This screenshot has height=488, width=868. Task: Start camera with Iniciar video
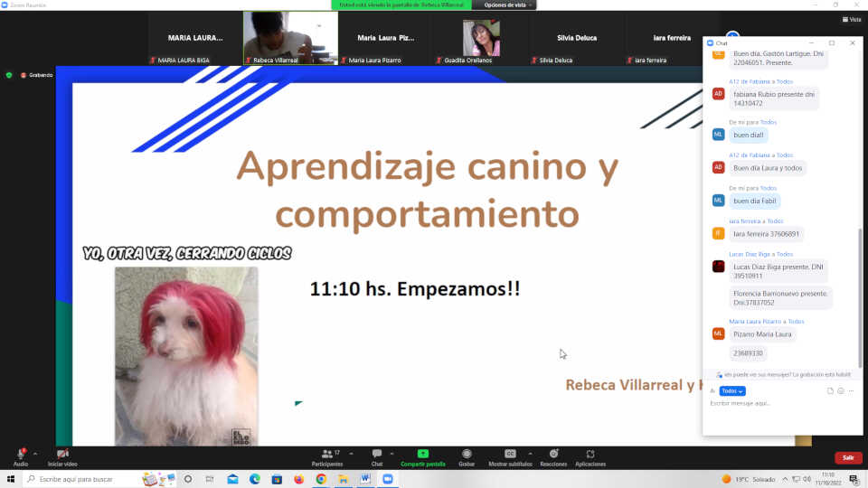[x=62, y=454]
